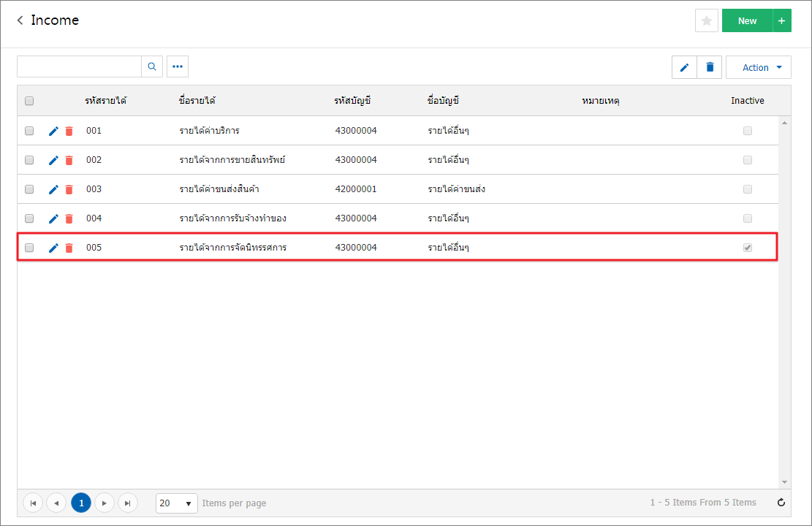Go to first page button

(x=33, y=503)
